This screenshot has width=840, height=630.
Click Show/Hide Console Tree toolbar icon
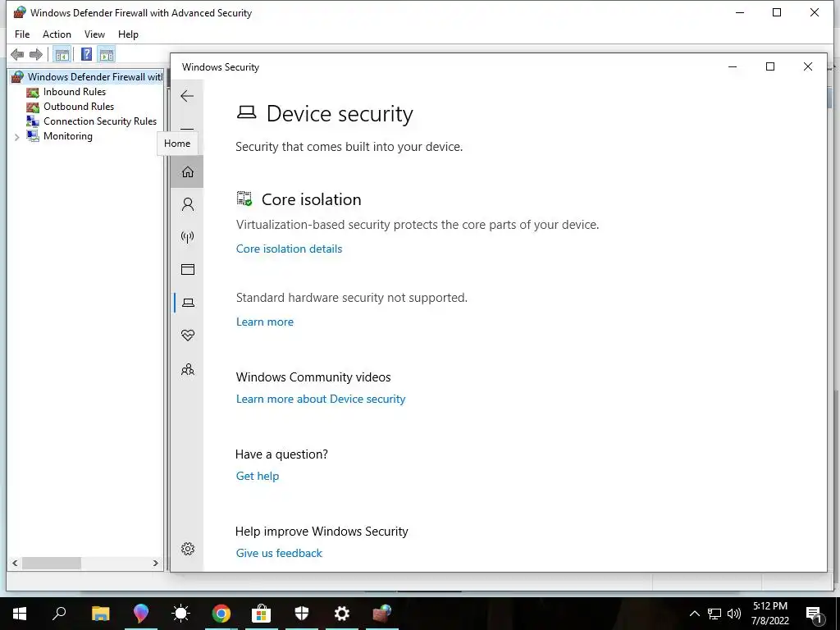pos(62,55)
